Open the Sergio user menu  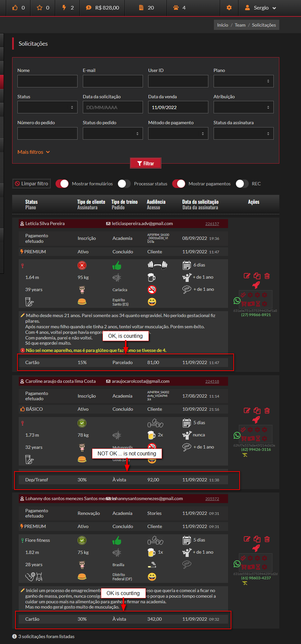pyautogui.click(x=261, y=8)
